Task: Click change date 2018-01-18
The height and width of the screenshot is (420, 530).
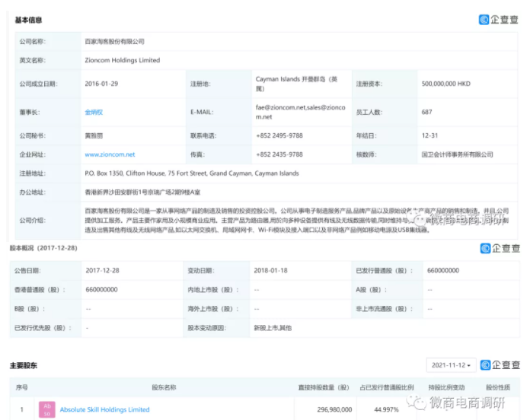Action: point(270,270)
